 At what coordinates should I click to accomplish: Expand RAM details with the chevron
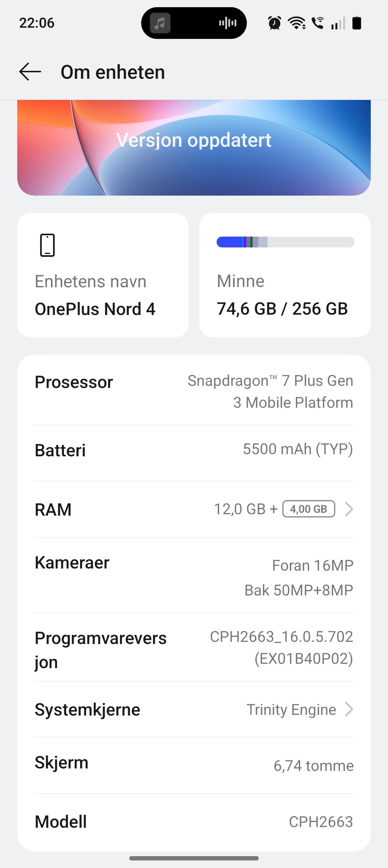tap(349, 509)
